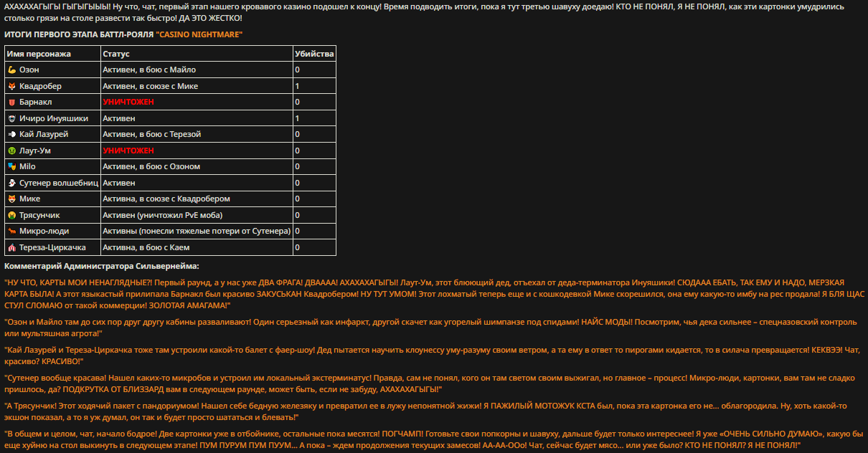The width and height of the screenshot is (868, 453).
Task: Click the emoji icon beside Сутенер волшебниц
Action: click(x=11, y=183)
